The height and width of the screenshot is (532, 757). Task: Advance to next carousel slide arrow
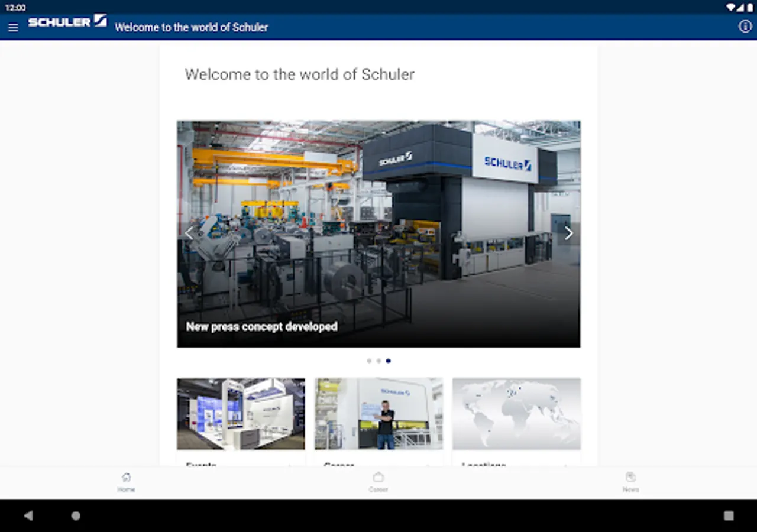[568, 233]
